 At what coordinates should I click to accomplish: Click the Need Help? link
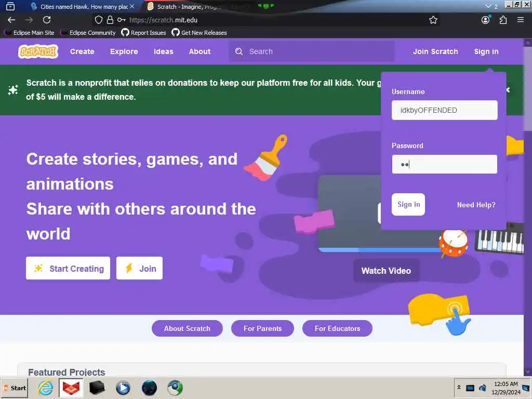coord(476,205)
